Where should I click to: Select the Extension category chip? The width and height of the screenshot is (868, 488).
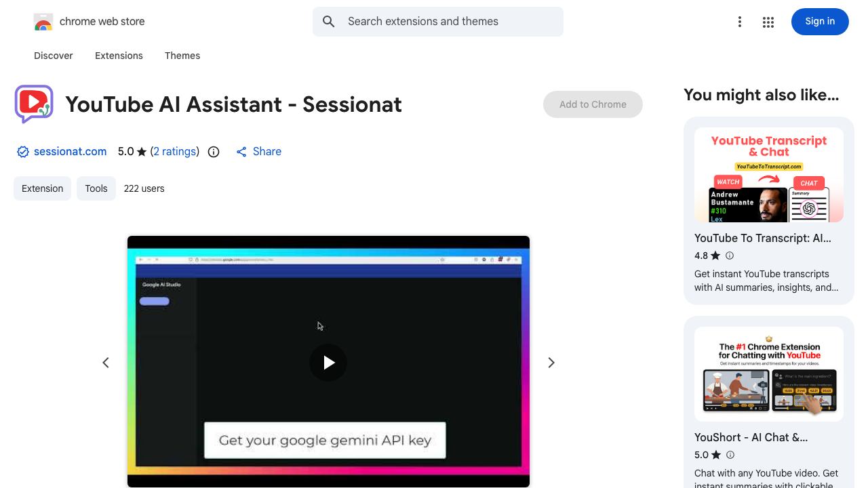42,188
